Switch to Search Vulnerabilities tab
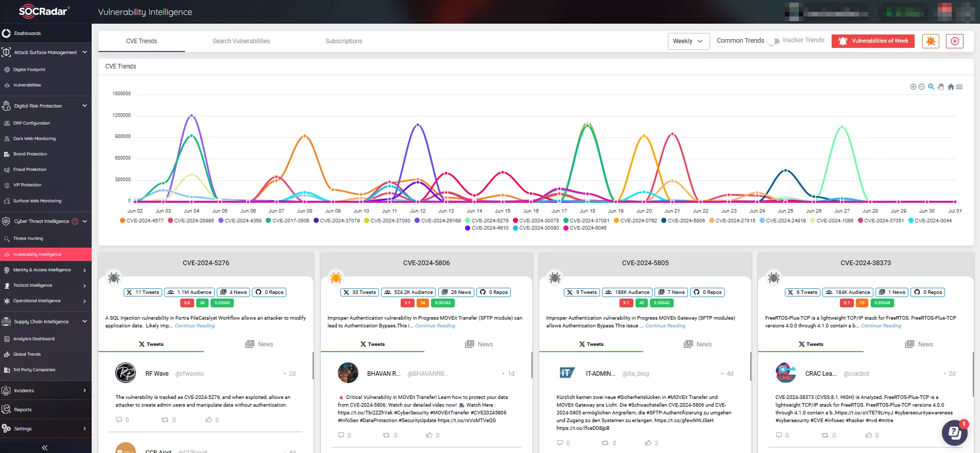Image resolution: width=980 pixels, height=453 pixels. click(x=241, y=41)
